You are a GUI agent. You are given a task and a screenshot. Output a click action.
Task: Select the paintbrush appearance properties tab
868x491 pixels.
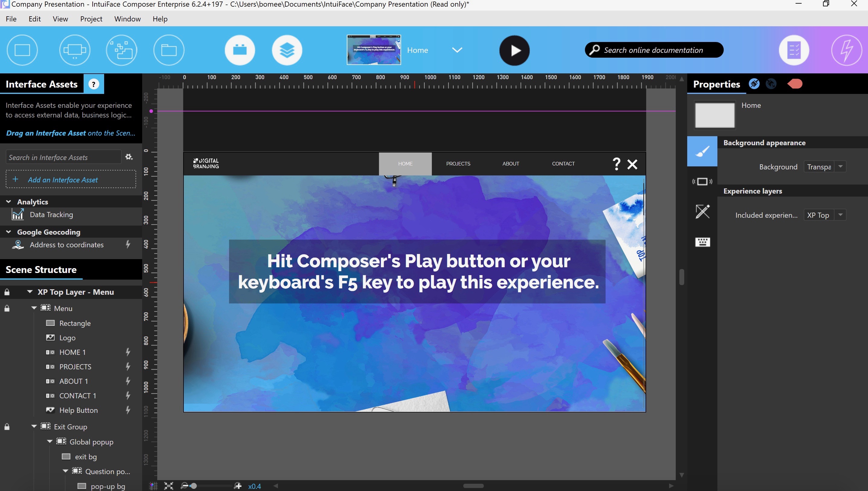pos(702,151)
